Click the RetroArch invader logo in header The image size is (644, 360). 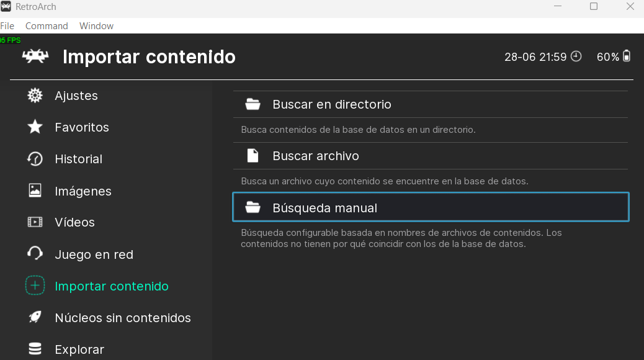35,56
